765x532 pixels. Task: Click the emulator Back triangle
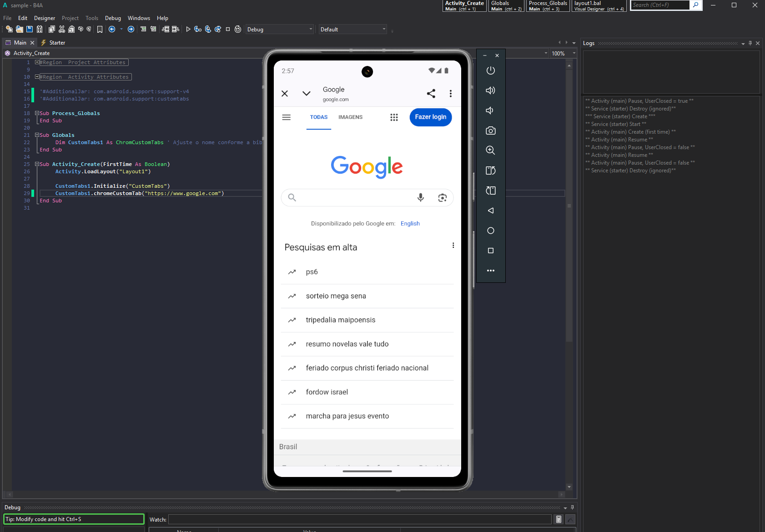click(x=490, y=211)
